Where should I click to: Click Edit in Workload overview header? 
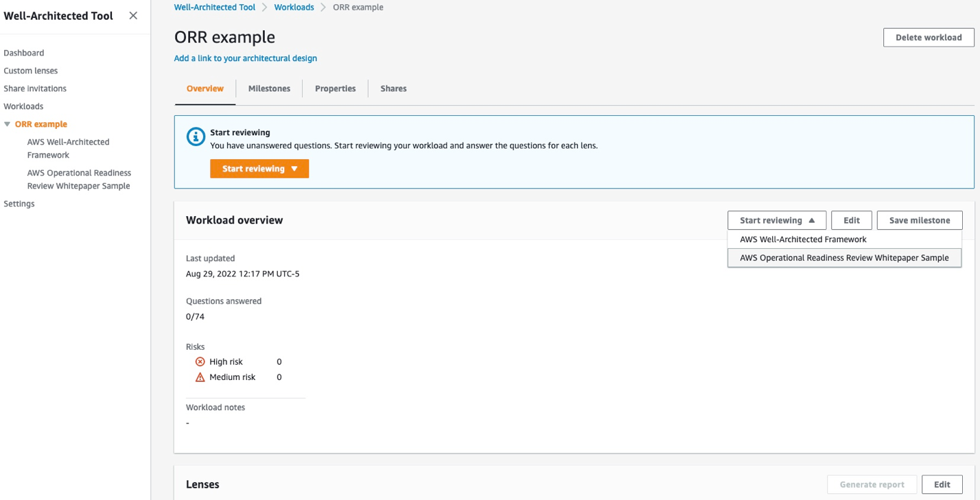click(852, 220)
